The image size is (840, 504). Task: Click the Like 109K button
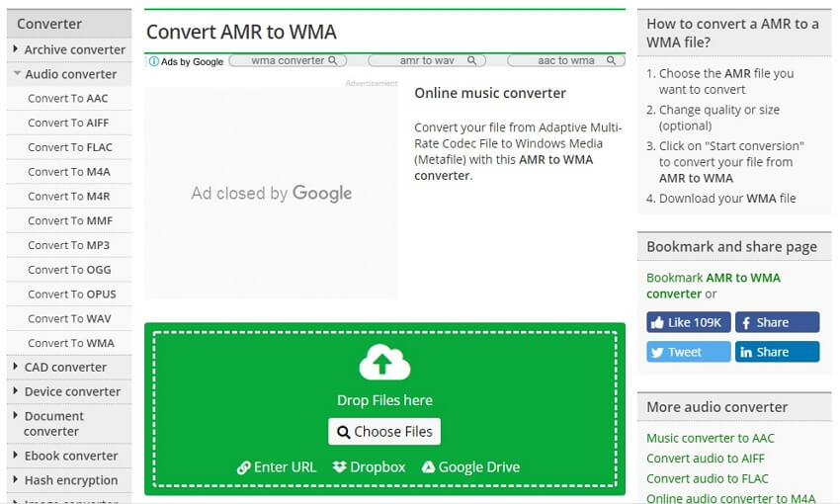click(689, 322)
